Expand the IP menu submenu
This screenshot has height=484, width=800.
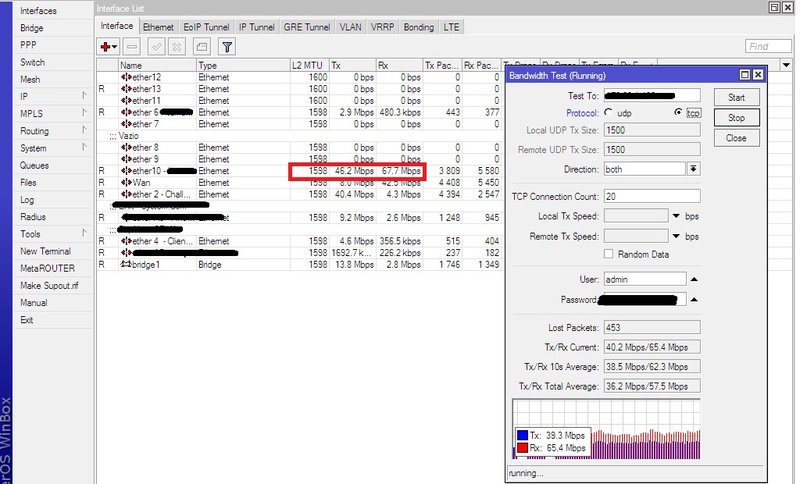(84, 96)
